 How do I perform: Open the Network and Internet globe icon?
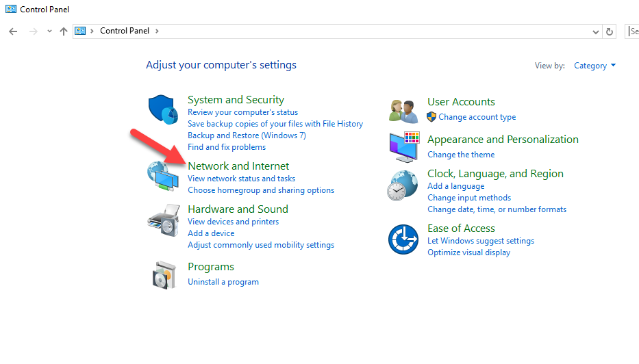tap(163, 176)
